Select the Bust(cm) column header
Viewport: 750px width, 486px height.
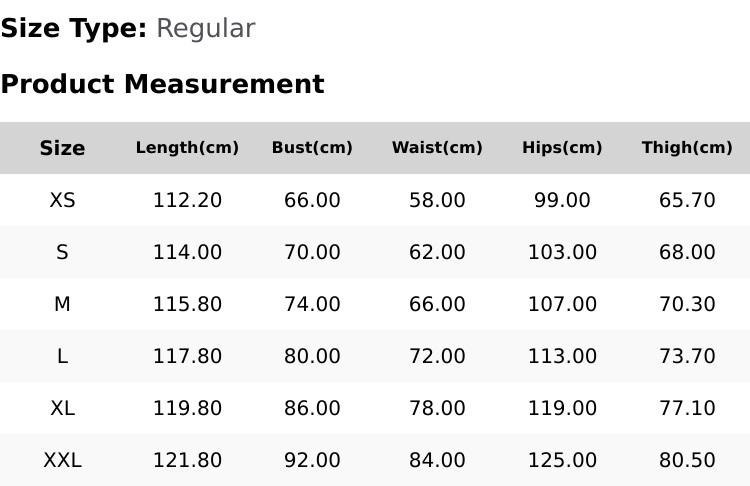coord(312,148)
